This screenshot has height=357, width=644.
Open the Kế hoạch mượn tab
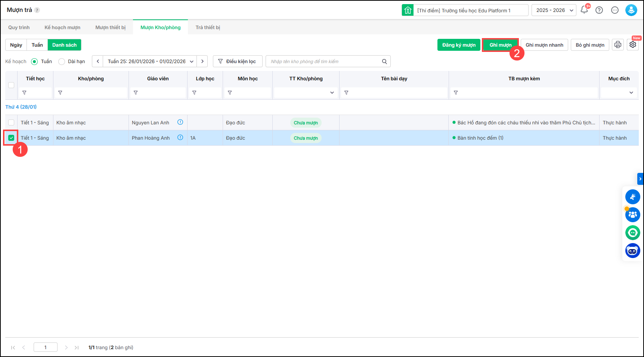(62, 27)
